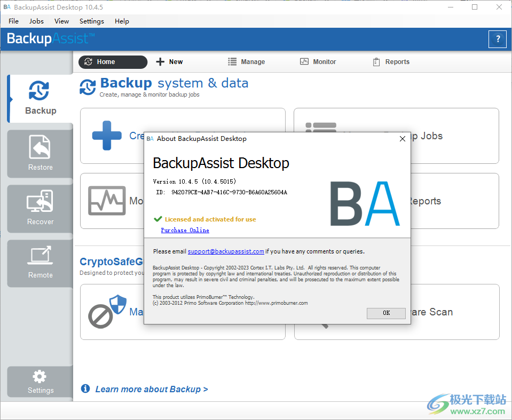
Task: Click the Monitor heartbeat card icon
Action: [107, 201]
